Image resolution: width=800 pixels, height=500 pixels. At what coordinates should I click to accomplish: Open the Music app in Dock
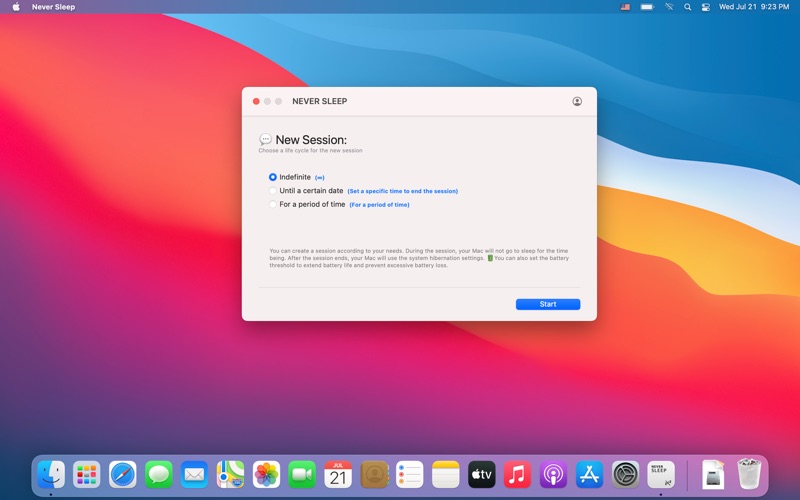pyautogui.click(x=517, y=474)
